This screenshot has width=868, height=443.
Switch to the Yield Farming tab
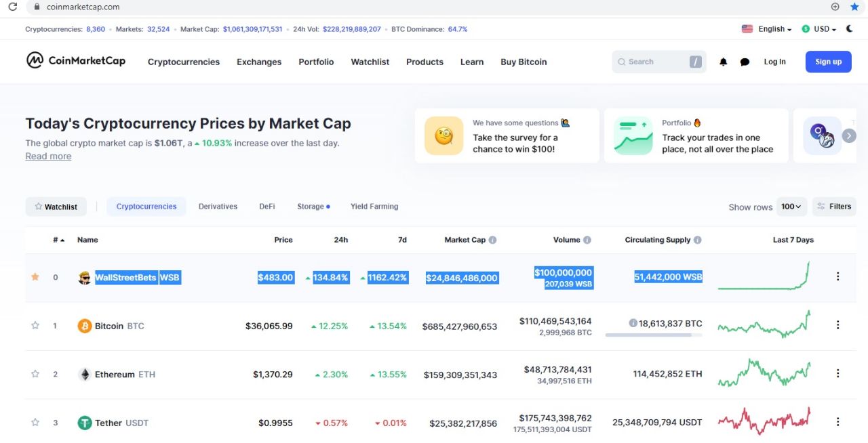pos(374,207)
